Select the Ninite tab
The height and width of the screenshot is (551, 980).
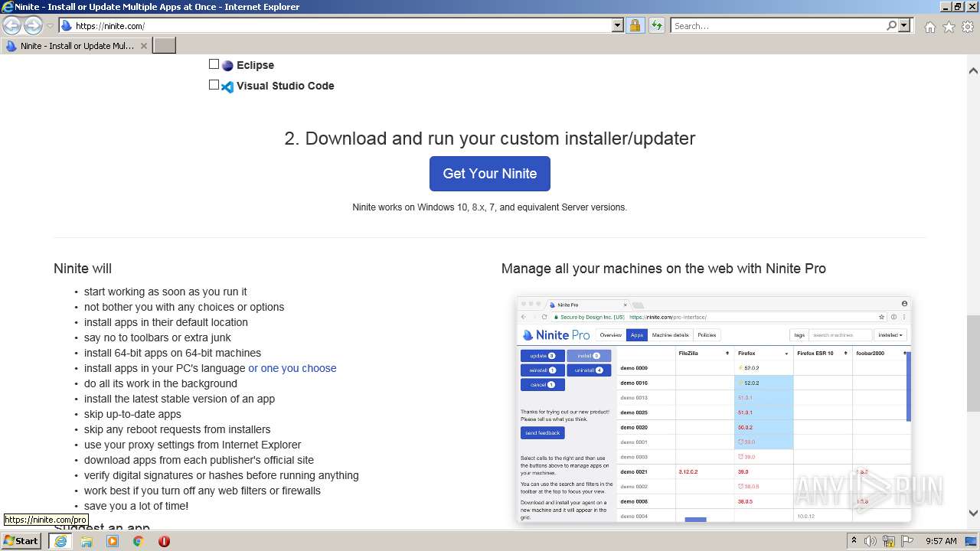click(77, 46)
